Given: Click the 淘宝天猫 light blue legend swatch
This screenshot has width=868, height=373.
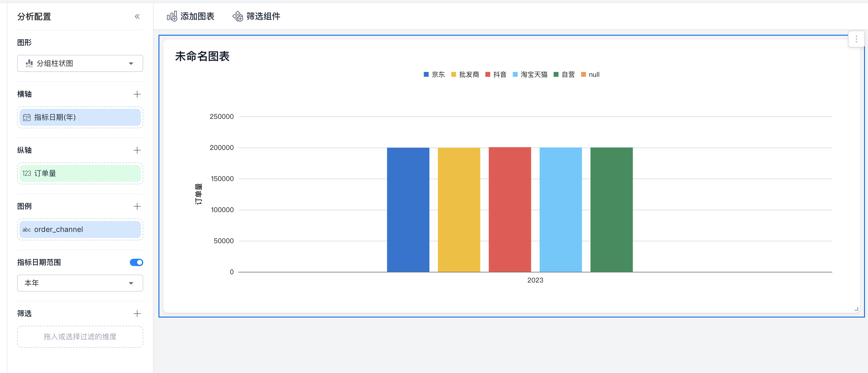Looking at the screenshot, I should [515, 74].
